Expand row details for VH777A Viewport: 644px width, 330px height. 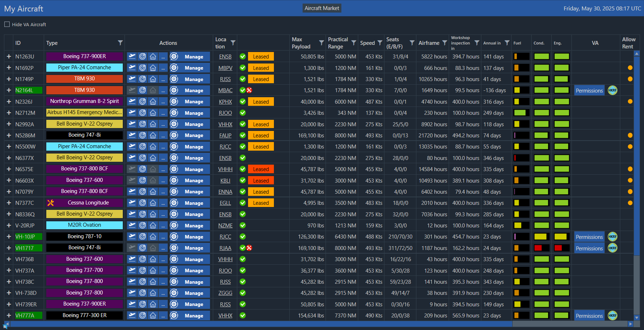coord(9,316)
